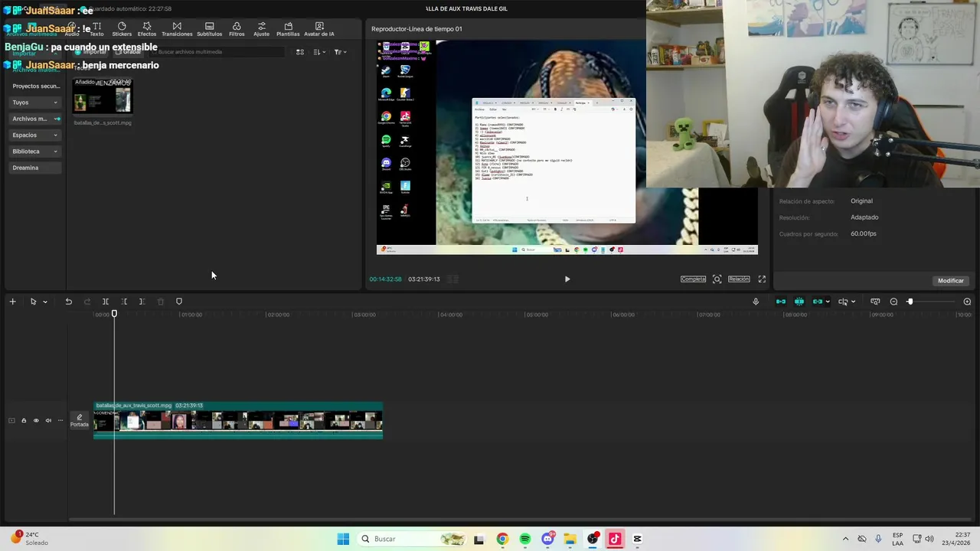980x551 pixels.
Task: Click the Buscar taskbar search box
Action: coord(413,539)
